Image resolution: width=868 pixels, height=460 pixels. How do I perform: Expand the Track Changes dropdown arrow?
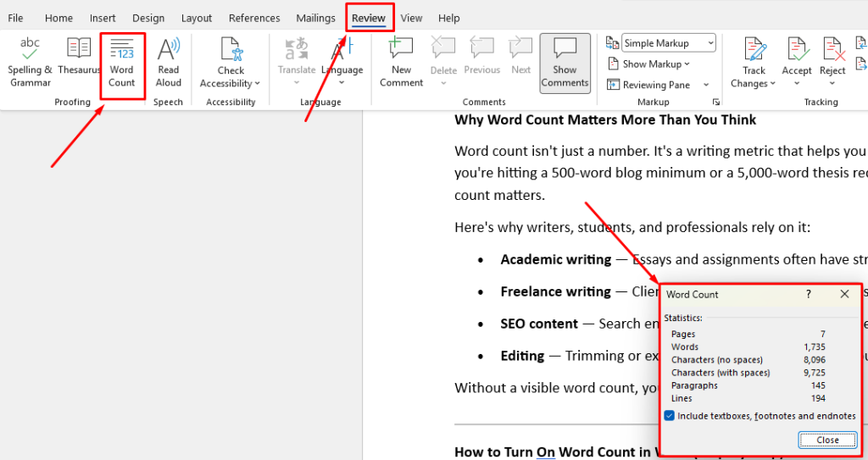click(773, 84)
